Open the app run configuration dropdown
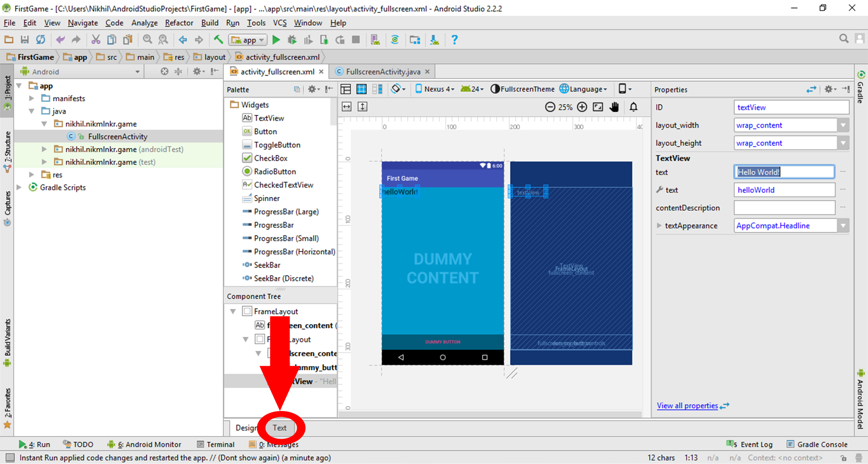Viewport: 868px width, 464px height. [x=248, y=40]
